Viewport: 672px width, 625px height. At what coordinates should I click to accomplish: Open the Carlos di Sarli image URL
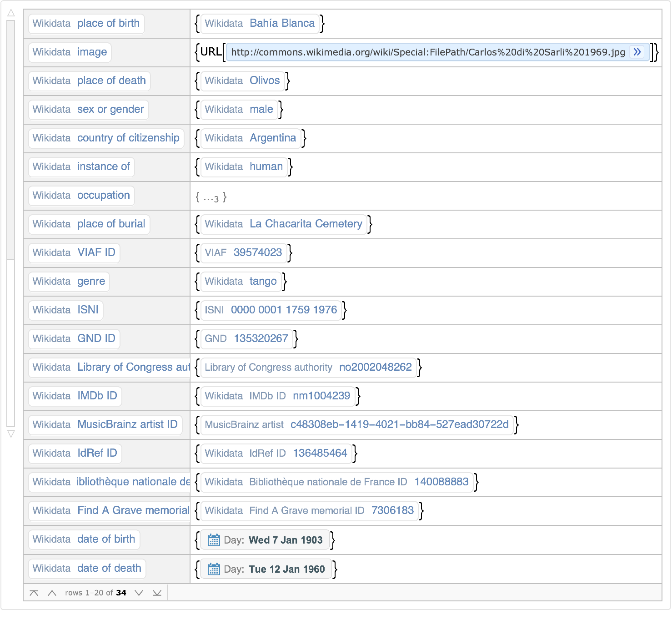[427, 52]
